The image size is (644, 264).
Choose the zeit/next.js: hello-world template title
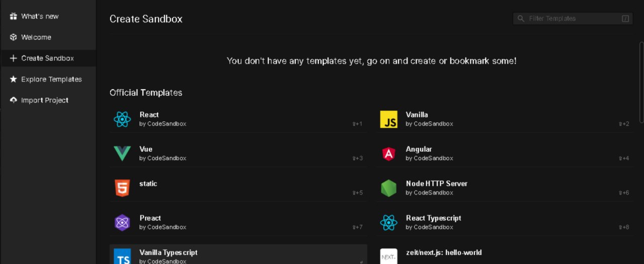(x=444, y=252)
